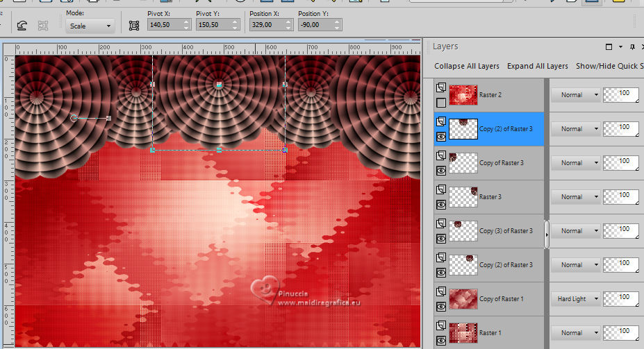Hide the Raster 3 layer
This screenshot has height=349, width=644.
pyautogui.click(x=441, y=205)
